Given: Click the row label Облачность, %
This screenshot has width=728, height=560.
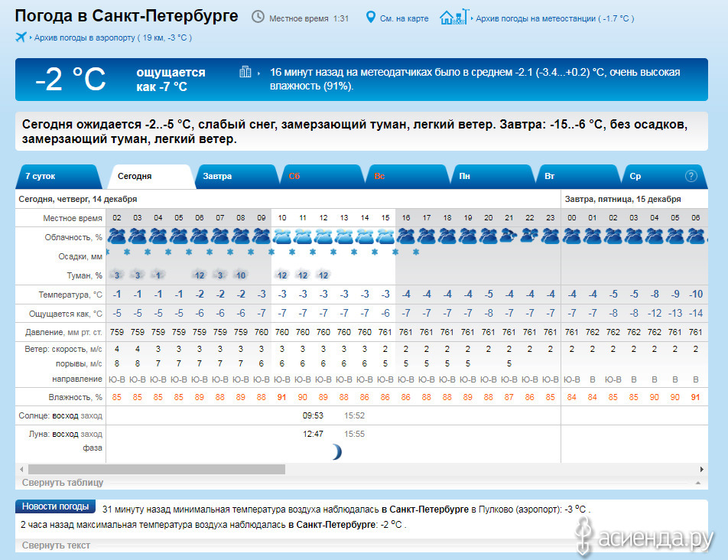Looking at the screenshot, I should pyautogui.click(x=73, y=237).
